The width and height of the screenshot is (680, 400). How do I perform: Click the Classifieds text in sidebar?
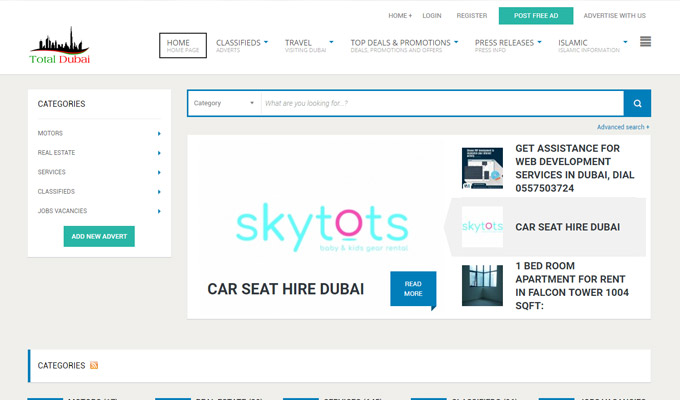pyautogui.click(x=56, y=191)
